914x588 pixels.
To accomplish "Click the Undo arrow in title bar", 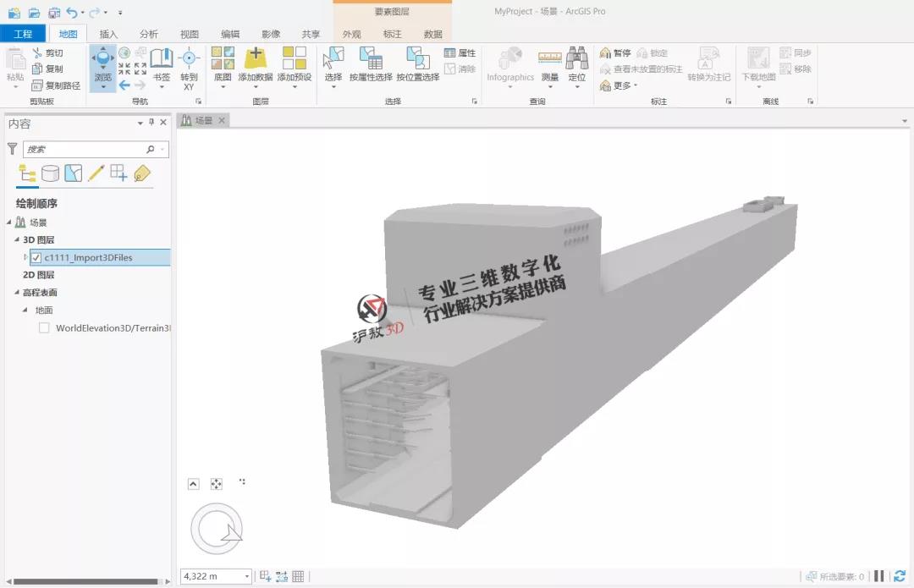I will (x=72, y=12).
